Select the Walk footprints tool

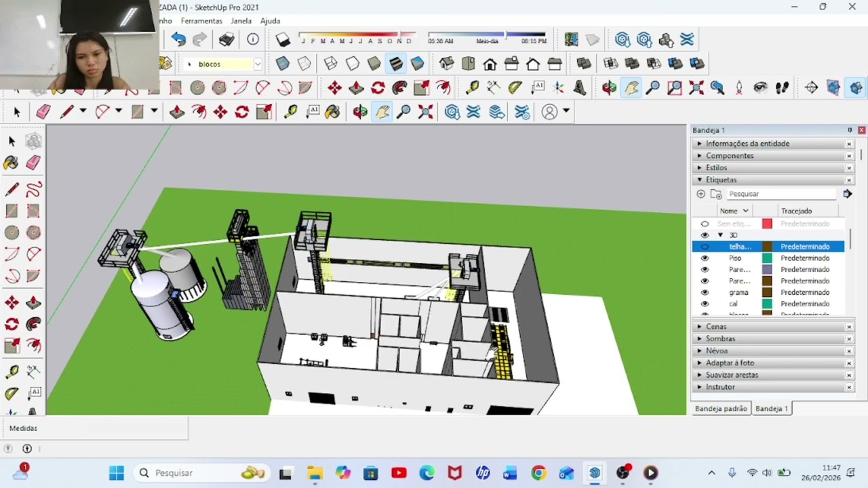[782, 87]
